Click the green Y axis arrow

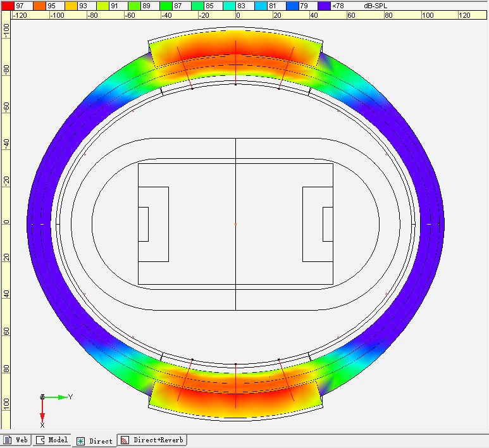[61, 397]
